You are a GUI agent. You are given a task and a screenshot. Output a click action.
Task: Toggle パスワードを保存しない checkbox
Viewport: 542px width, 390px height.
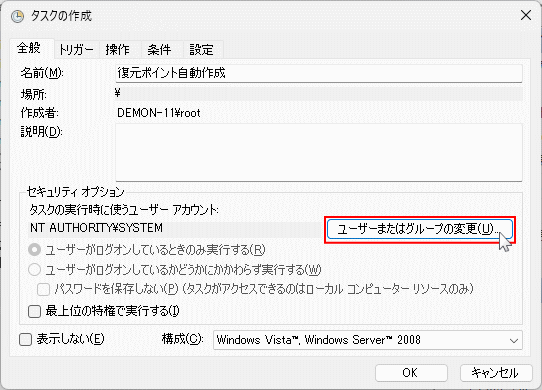[44, 289]
